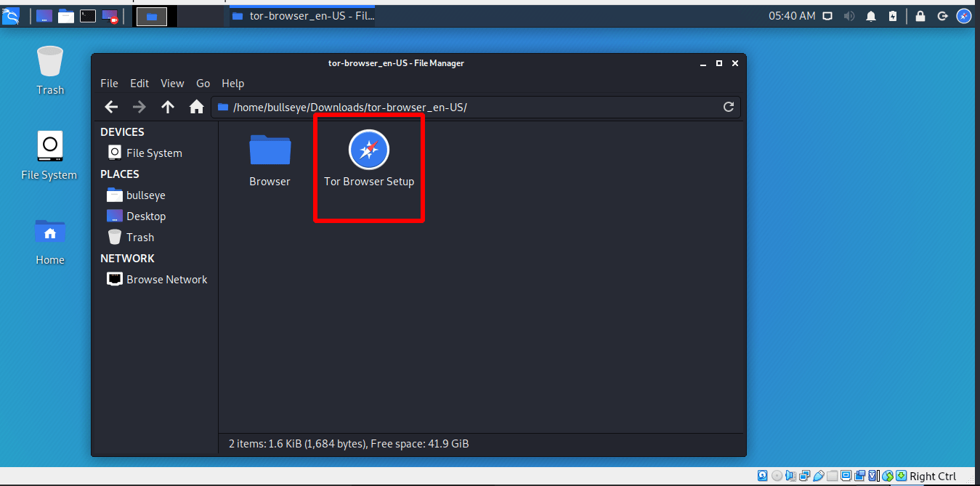
Task: Open the Home desktop folder
Action: [50, 242]
